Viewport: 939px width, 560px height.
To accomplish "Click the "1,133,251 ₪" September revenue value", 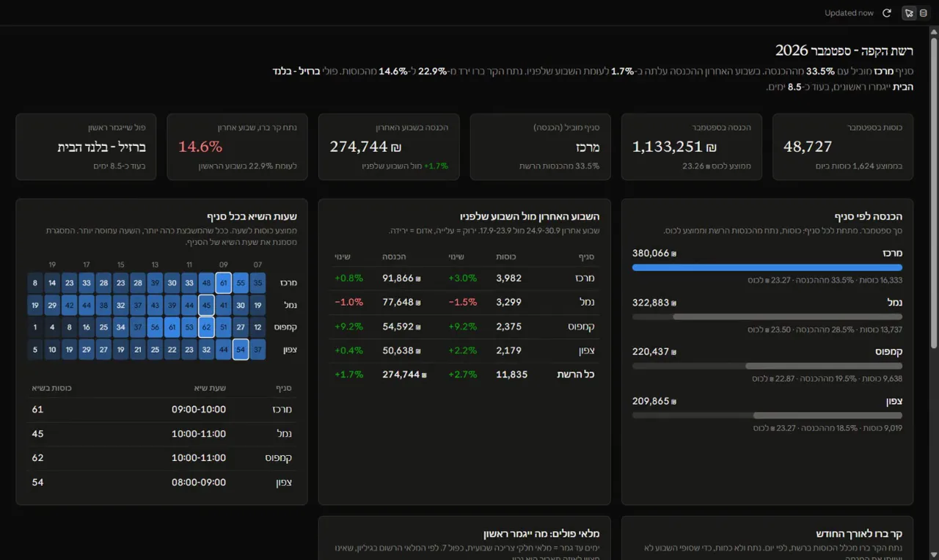I will [x=674, y=147].
